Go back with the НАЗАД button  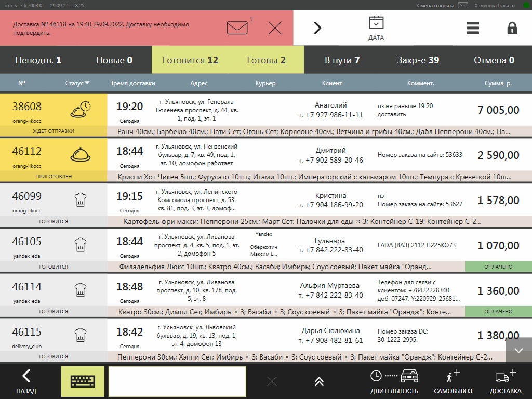(x=26, y=381)
